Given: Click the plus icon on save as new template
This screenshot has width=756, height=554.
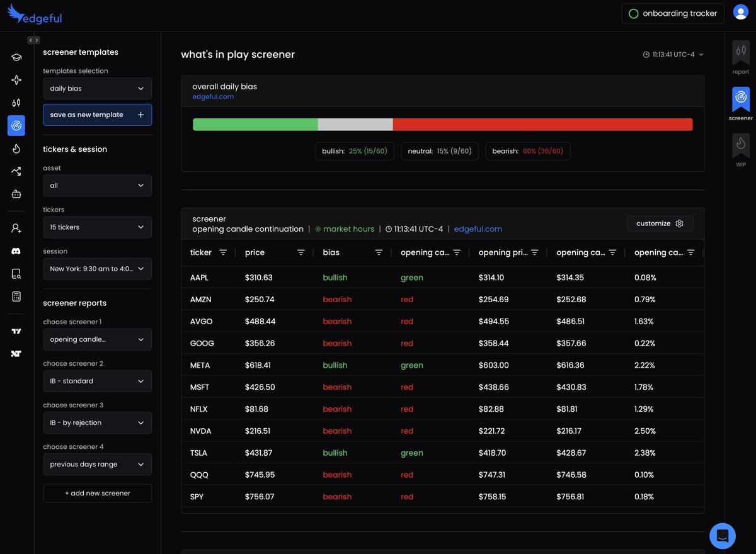Looking at the screenshot, I should pyautogui.click(x=140, y=115).
